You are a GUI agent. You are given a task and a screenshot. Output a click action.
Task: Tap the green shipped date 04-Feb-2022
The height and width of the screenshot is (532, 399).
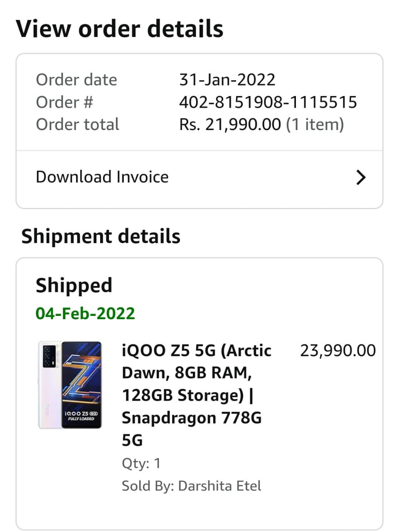[85, 313]
